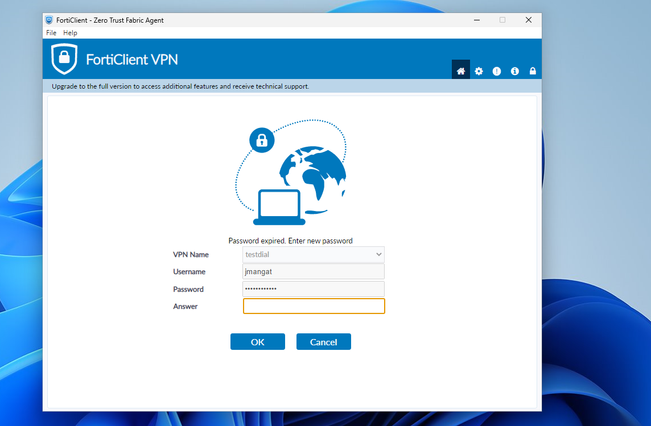Image resolution: width=651 pixels, height=426 pixels.
Task: Click the Answer label
Action: [185, 306]
